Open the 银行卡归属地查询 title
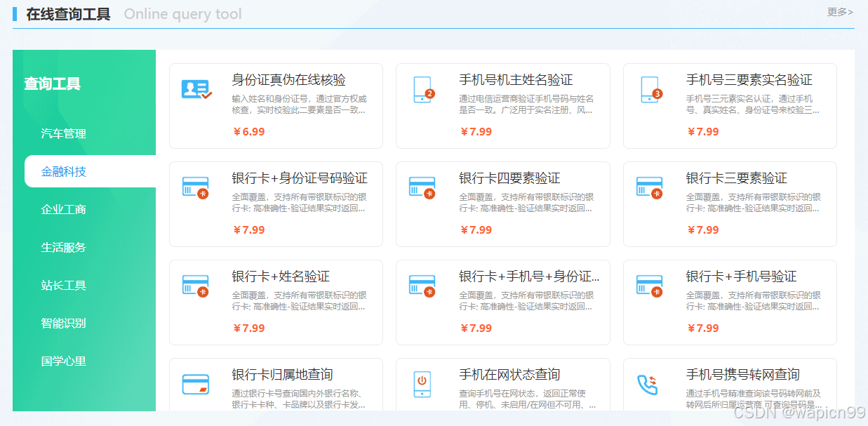The height and width of the screenshot is (426, 868). [283, 375]
